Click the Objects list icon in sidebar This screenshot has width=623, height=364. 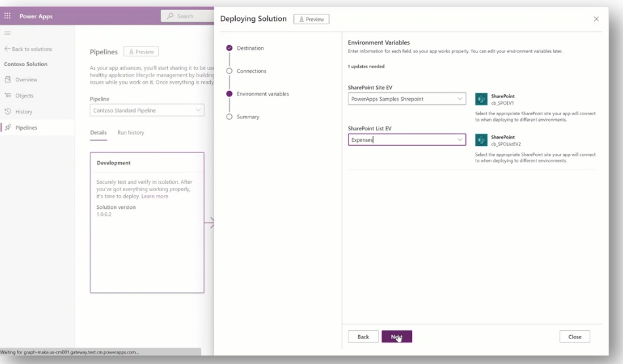tap(8, 96)
